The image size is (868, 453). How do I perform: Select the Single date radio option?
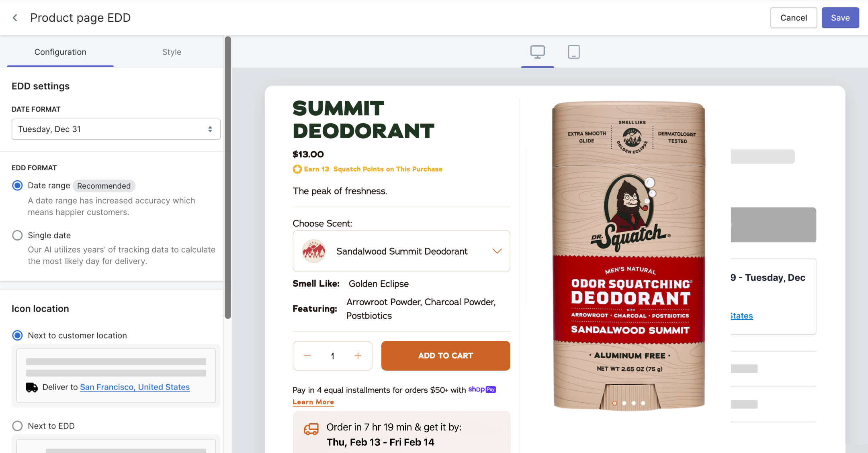17,235
